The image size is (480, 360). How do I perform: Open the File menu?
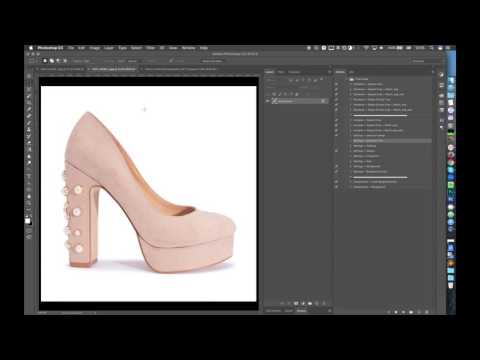71,48
